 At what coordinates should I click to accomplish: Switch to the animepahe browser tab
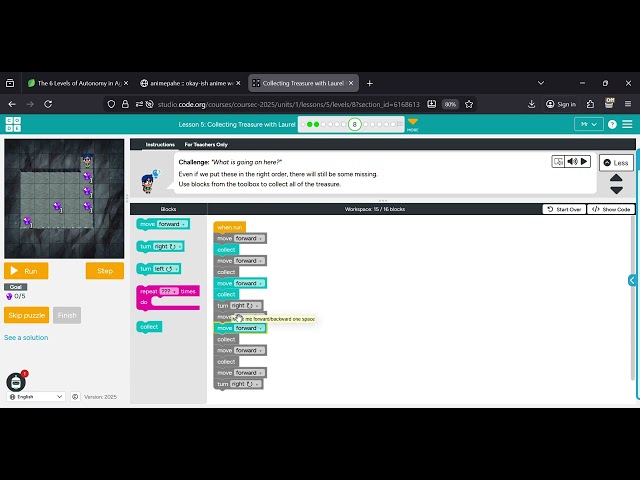tap(191, 83)
